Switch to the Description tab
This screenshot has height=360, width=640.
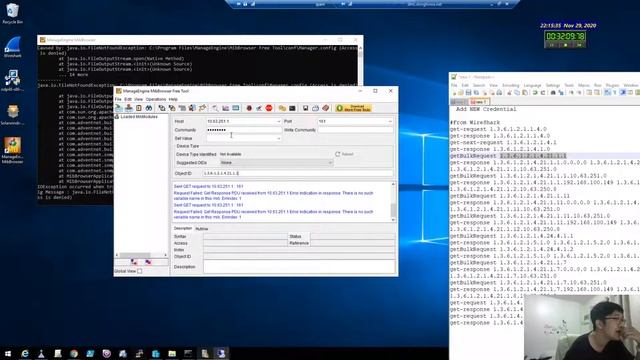182,229
